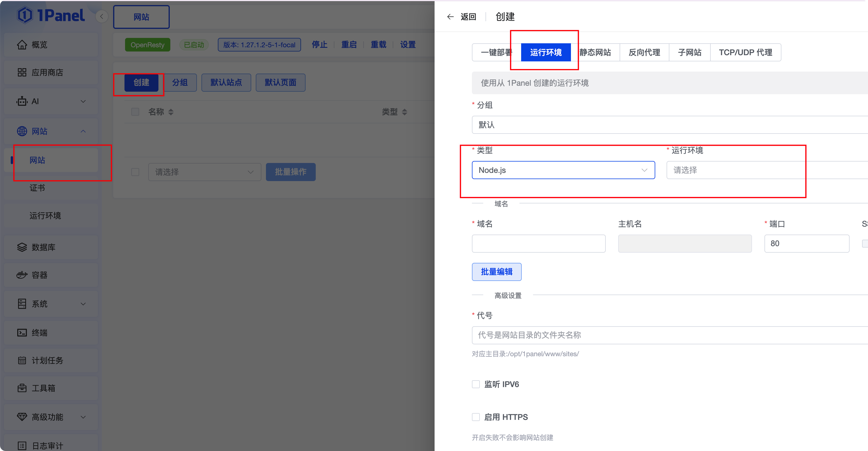The image size is (868, 451).
Task: Switch to the 反向代理 tab
Action: tap(644, 53)
